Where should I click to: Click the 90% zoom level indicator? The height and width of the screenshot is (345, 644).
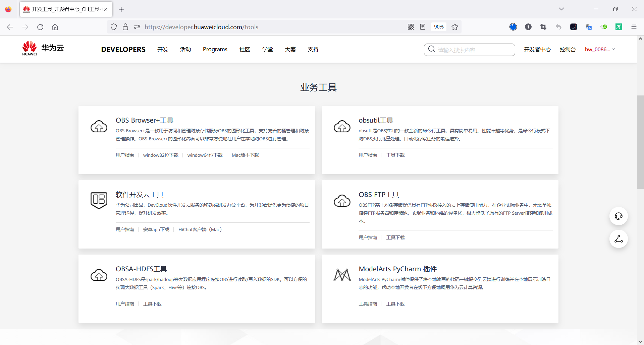[439, 27]
